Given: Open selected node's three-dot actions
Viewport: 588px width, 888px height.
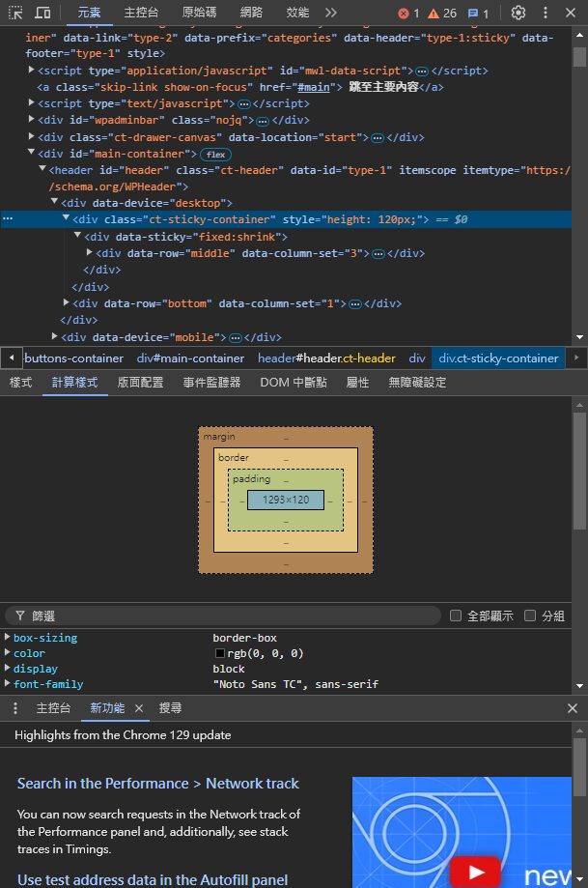Looking at the screenshot, I should [x=8, y=218].
